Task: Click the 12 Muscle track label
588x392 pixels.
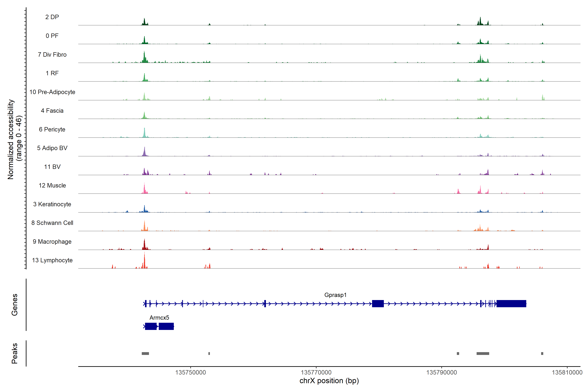Action: pyautogui.click(x=52, y=186)
